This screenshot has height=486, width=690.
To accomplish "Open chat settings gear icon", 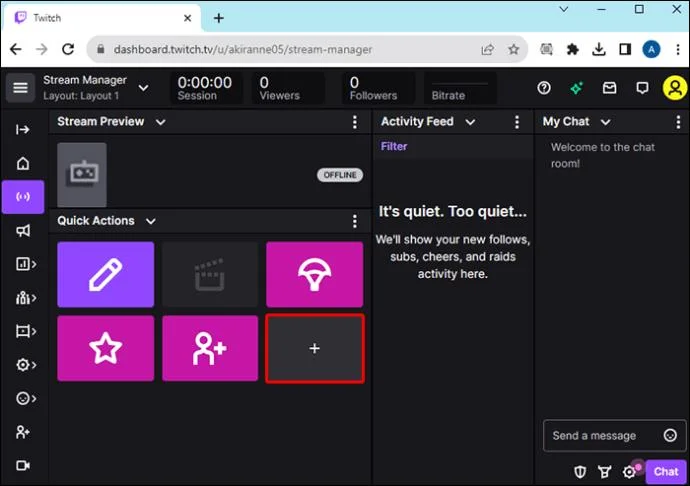I will click(x=629, y=472).
